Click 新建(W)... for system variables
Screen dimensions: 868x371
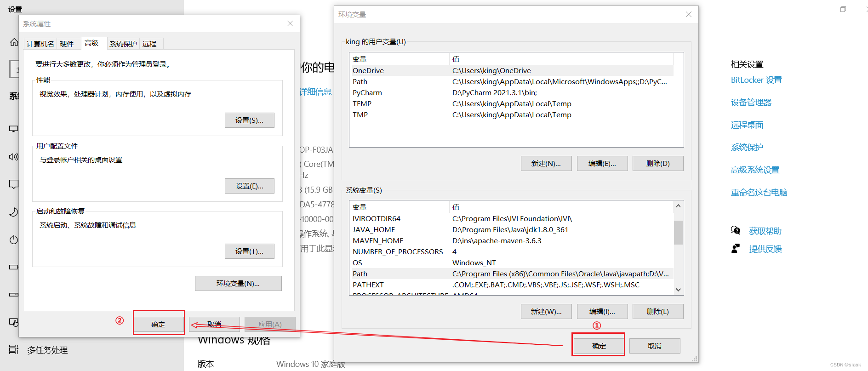(x=546, y=311)
